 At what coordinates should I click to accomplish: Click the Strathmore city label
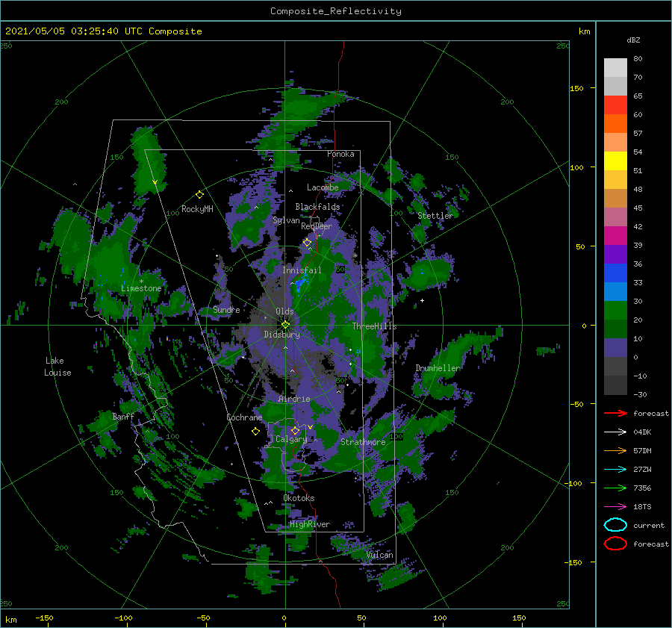pos(363,442)
